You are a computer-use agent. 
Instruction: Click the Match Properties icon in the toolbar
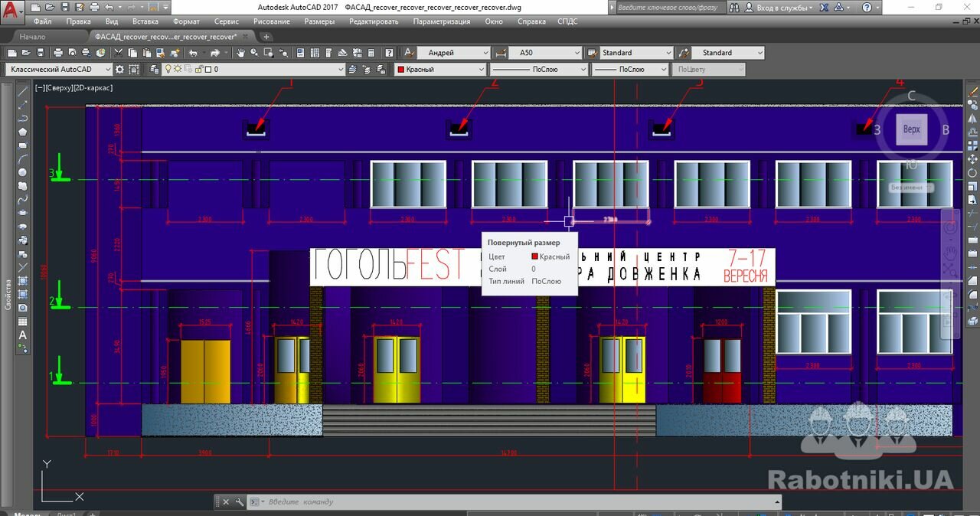coord(161,53)
